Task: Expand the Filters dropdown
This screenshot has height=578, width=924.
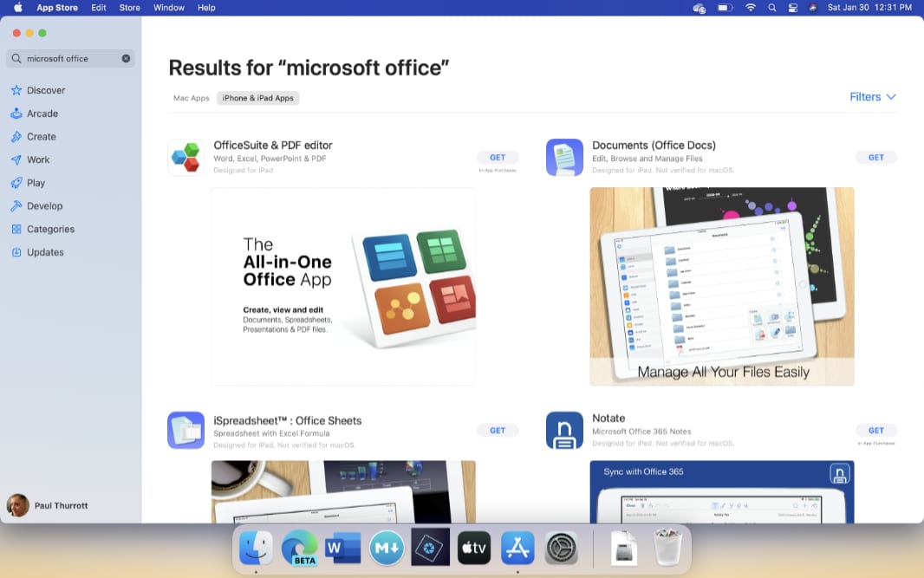Action: point(873,97)
